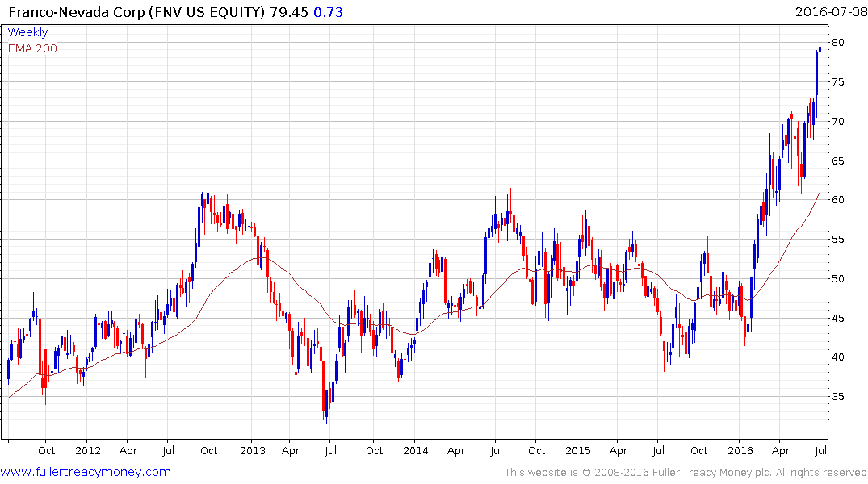Click the 2014 year label on time axis
This screenshot has width=868, height=484.
pos(415,450)
